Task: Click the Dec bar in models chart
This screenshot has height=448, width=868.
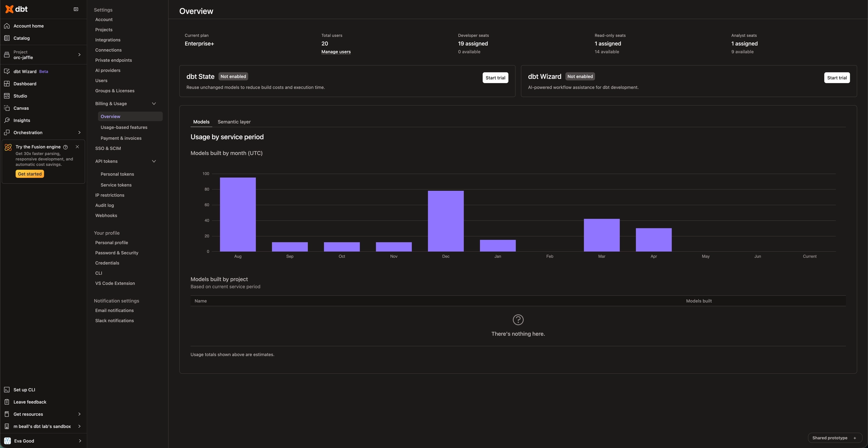Action: (x=446, y=221)
